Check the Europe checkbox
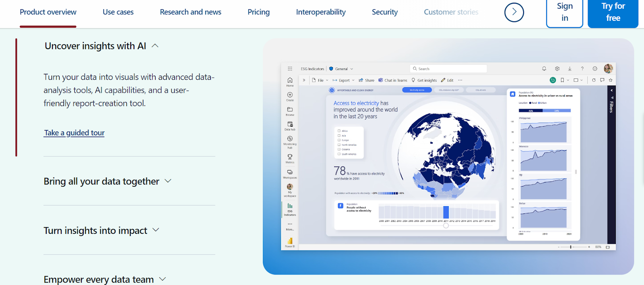 (x=339, y=140)
